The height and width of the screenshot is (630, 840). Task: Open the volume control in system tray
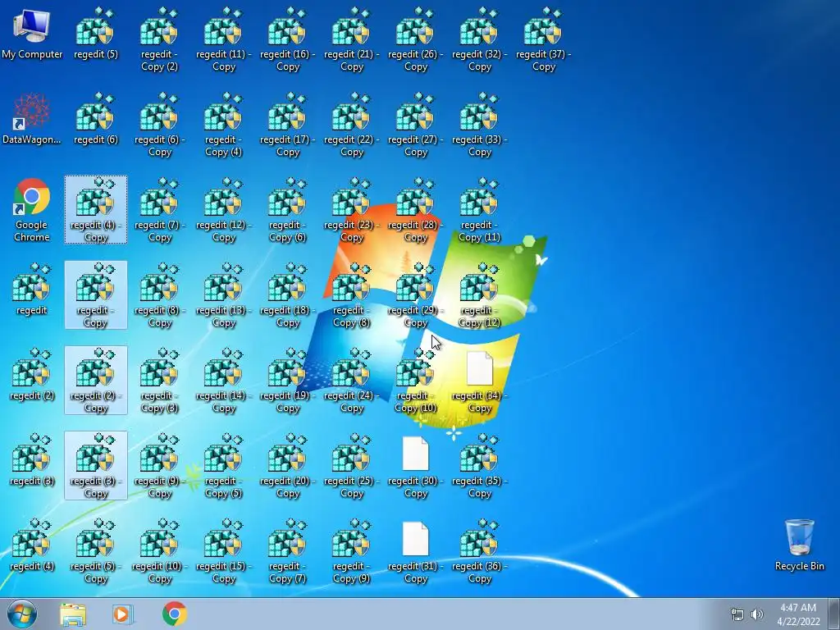757,614
